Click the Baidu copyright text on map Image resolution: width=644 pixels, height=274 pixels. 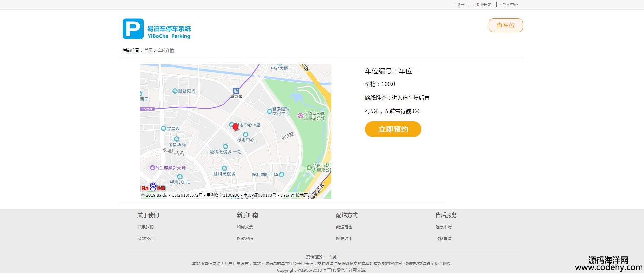226,195
